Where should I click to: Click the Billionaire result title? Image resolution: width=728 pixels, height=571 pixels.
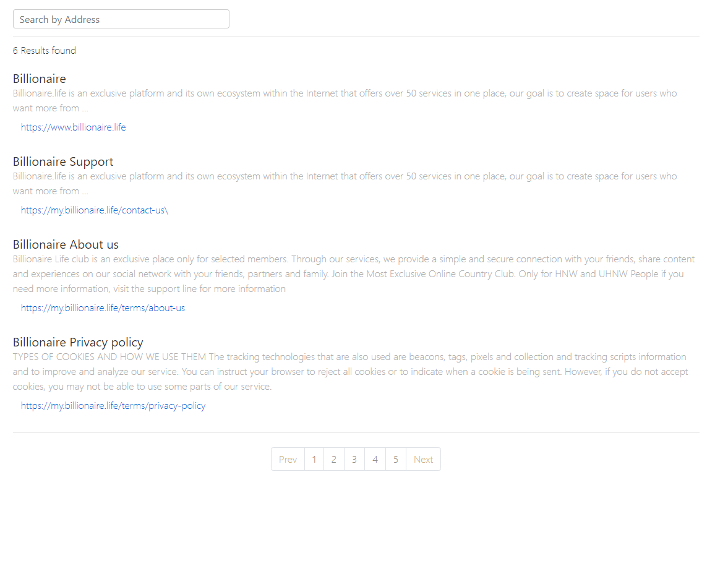(x=40, y=79)
